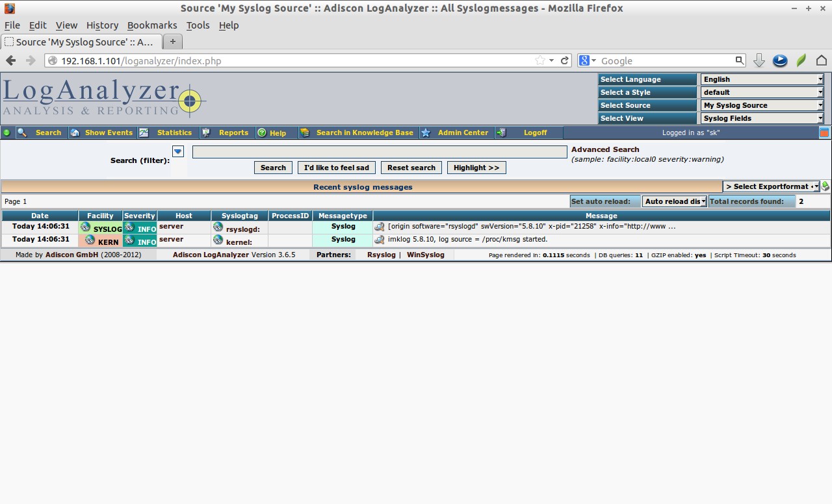
Task: Click the severity icon in the rsyslogd row
Action: coord(129,227)
